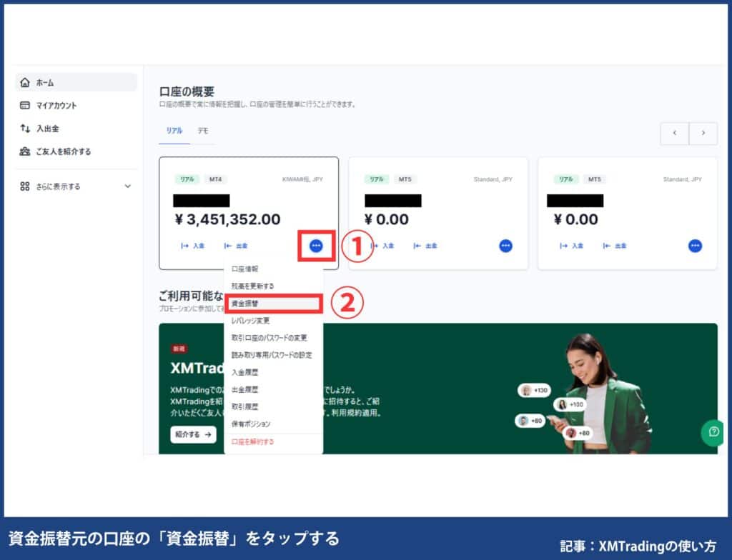The image size is (732, 560).
Task: Expand the さらに表示する sidebar section
Action: (76, 186)
